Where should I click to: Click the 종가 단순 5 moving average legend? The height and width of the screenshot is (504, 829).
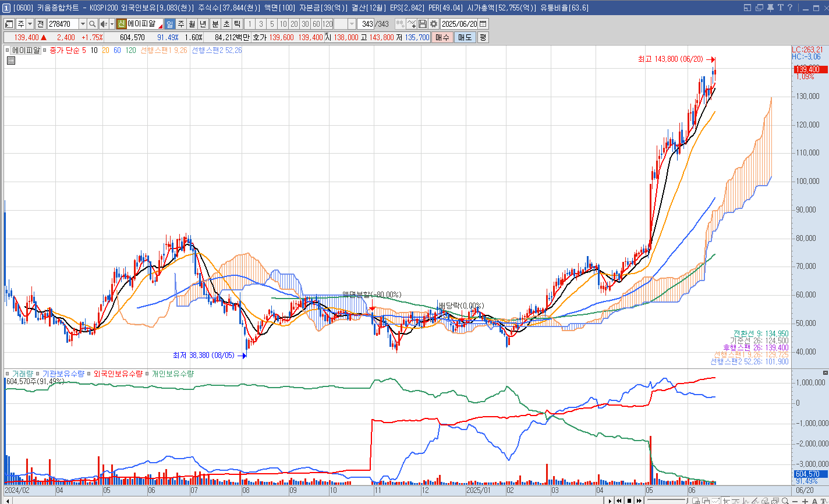[x=68, y=50]
